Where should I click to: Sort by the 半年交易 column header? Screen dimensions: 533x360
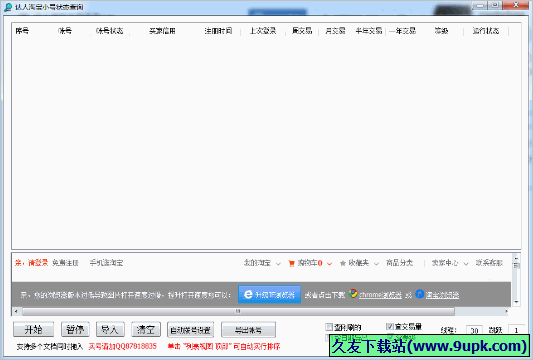pyautogui.click(x=369, y=31)
